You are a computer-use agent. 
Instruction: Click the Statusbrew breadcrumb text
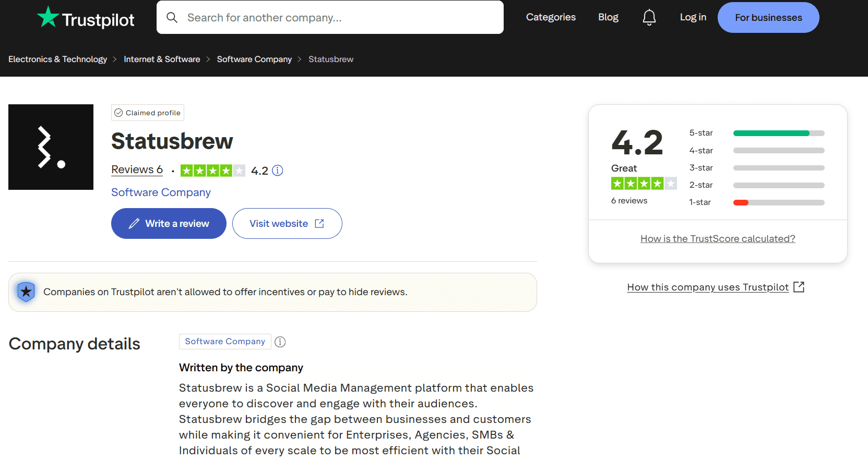[331, 59]
